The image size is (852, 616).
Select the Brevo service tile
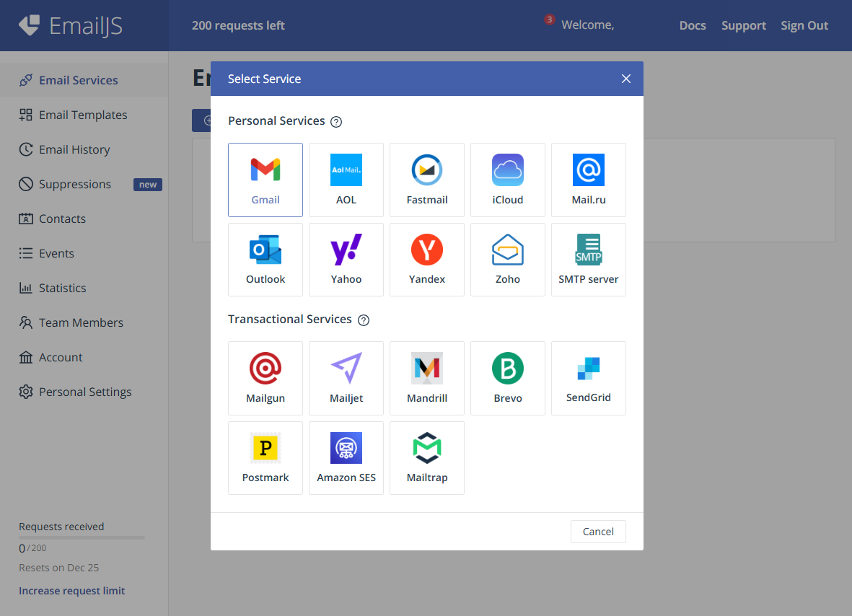click(x=507, y=378)
